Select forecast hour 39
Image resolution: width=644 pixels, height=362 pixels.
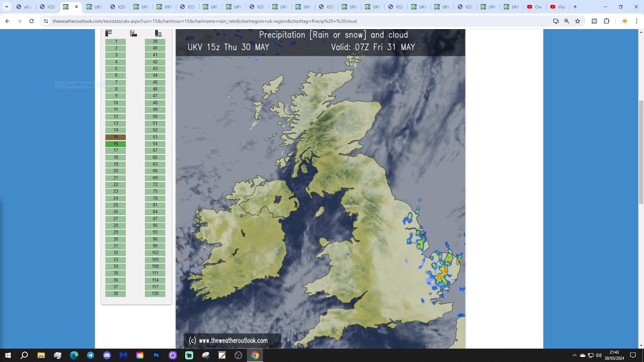[x=155, y=42]
